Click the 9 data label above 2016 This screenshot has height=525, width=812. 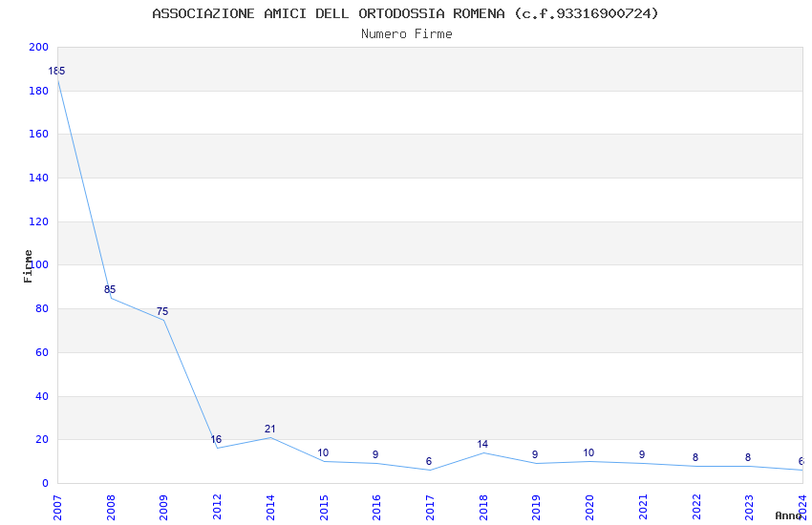(x=375, y=454)
